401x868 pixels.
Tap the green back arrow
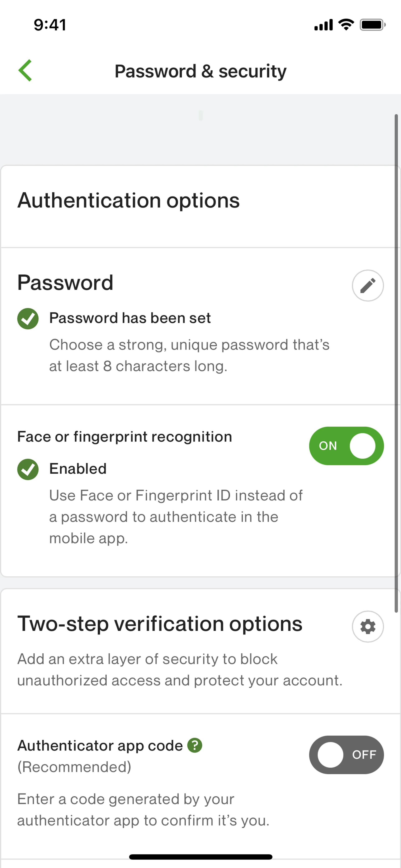coord(25,70)
